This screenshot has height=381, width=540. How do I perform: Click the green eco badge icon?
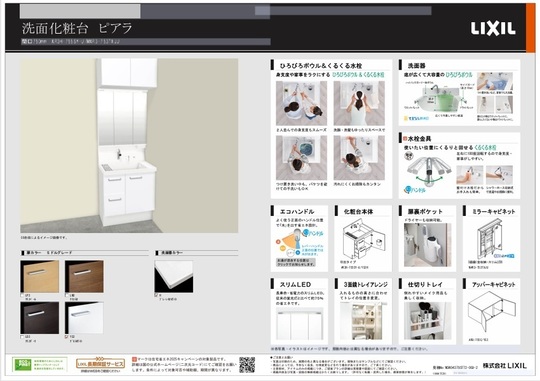22,364
